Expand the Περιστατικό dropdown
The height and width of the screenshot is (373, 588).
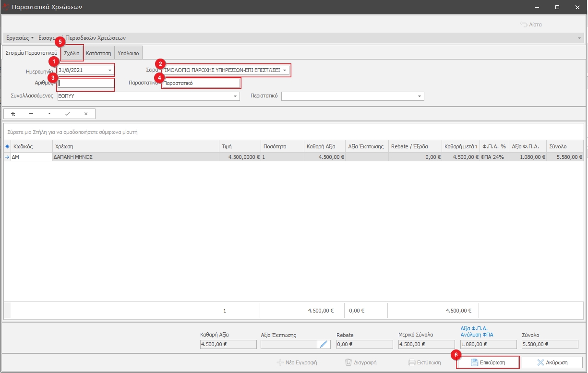420,96
